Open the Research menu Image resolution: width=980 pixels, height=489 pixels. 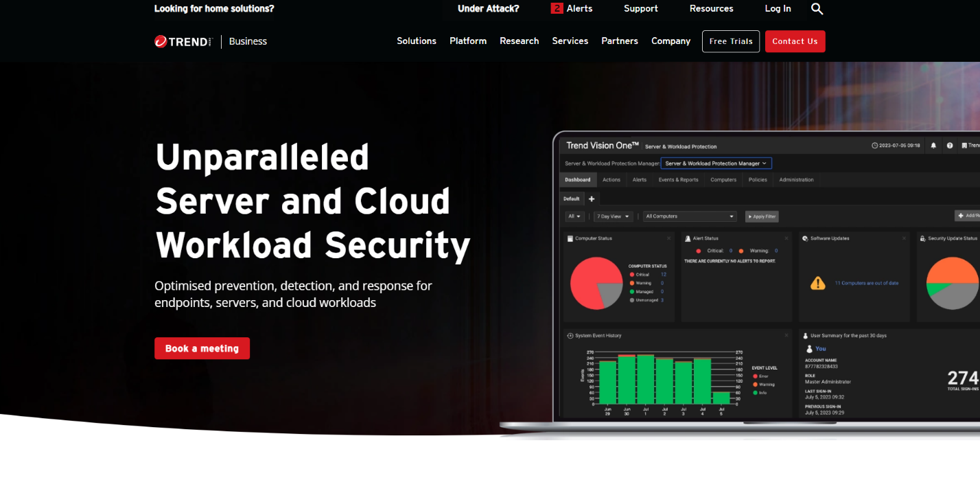pos(520,41)
